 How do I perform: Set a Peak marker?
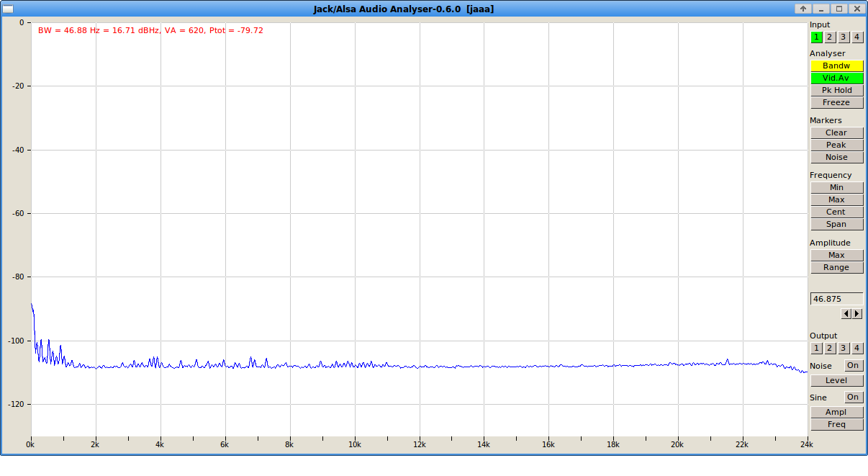click(836, 145)
